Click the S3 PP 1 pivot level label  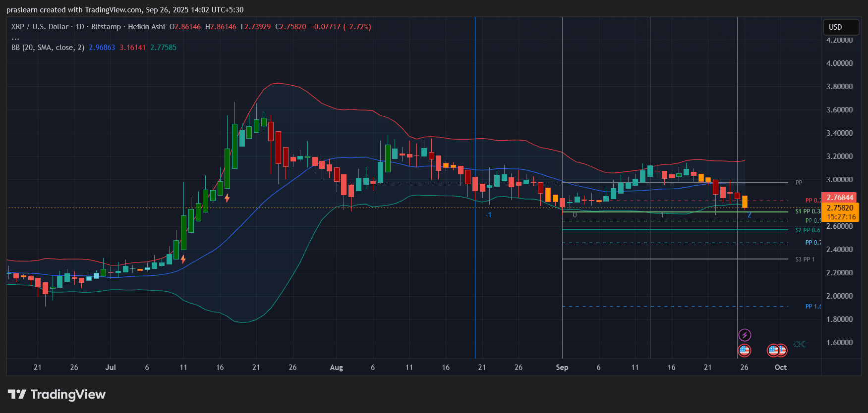(805, 259)
